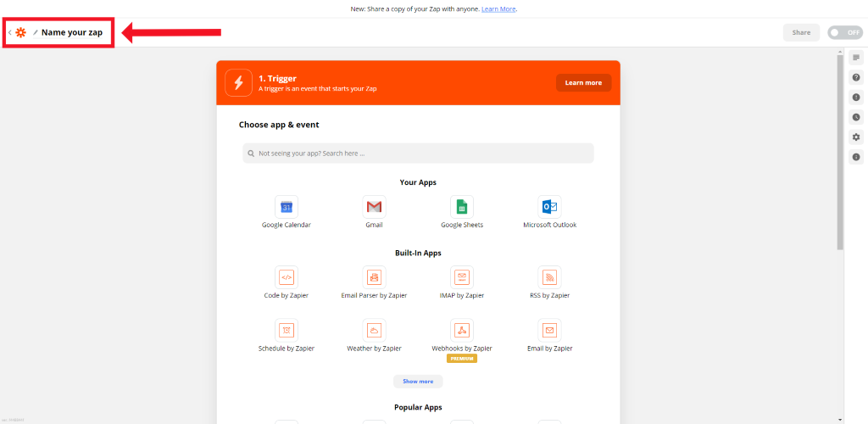
Task: Open the help question mark sidebar icon
Action: (x=856, y=77)
